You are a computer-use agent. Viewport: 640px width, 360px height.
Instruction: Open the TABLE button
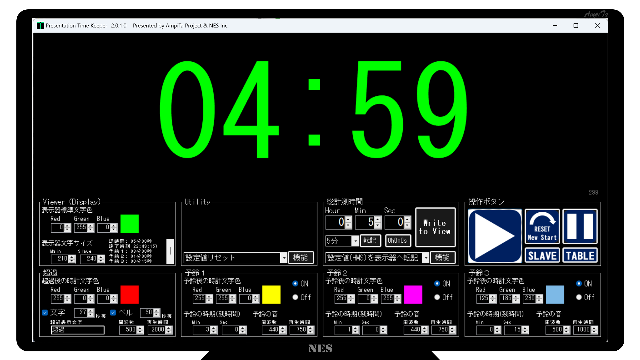click(580, 256)
